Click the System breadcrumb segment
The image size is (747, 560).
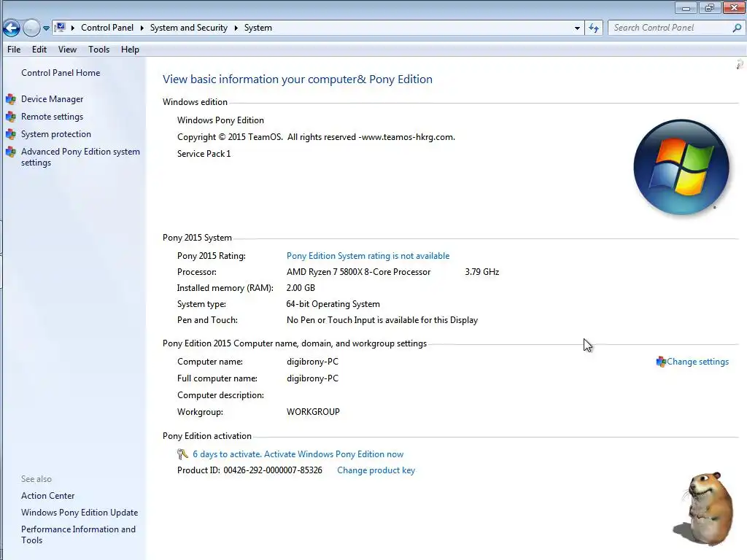258,28
